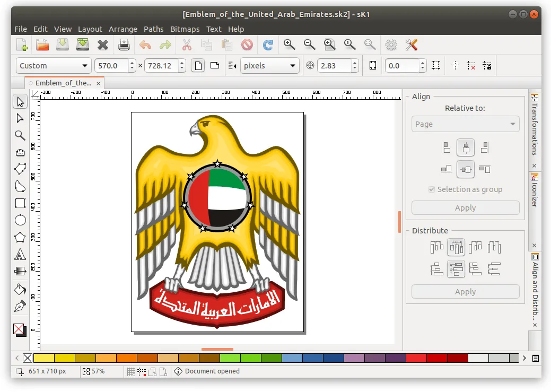Select the Fill bucket tool
551x392 pixels.
(20, 288)
